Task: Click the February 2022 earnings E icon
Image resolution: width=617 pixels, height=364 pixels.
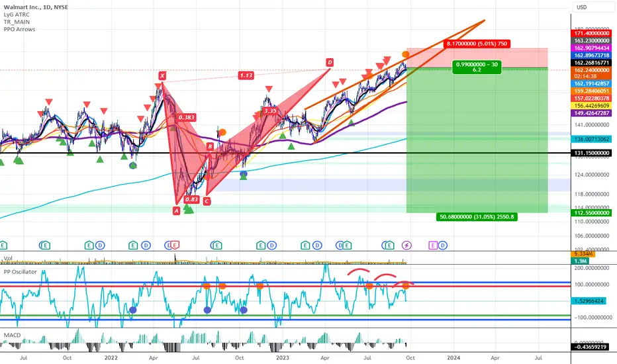Action: coord(132,246)
